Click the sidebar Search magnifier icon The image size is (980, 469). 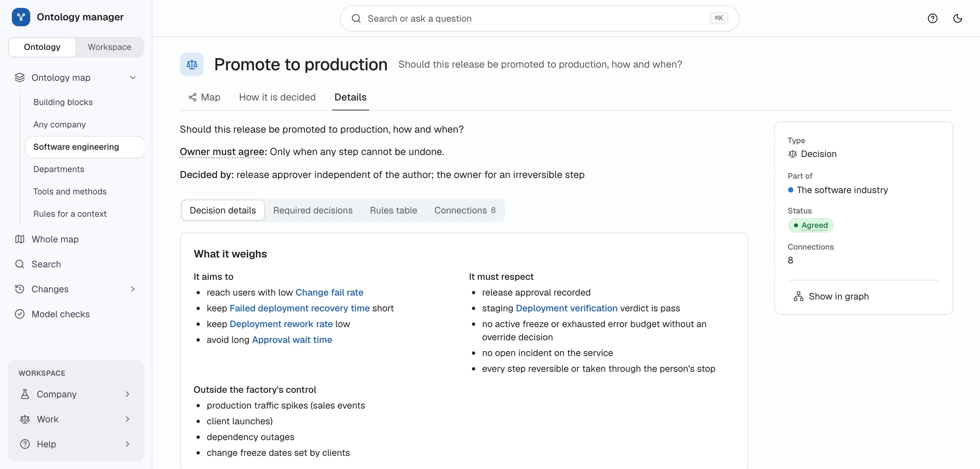[x=20, y=264]
